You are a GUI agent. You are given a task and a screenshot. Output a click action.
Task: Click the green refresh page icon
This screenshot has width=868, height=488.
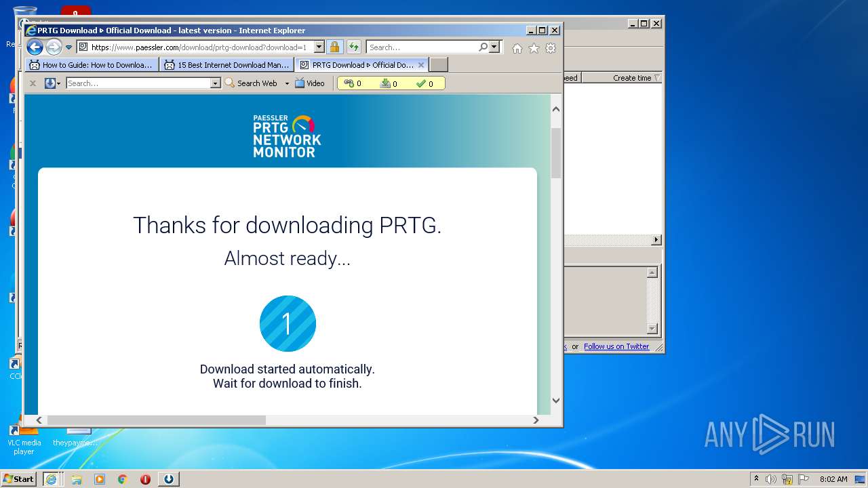coord(353,47)
